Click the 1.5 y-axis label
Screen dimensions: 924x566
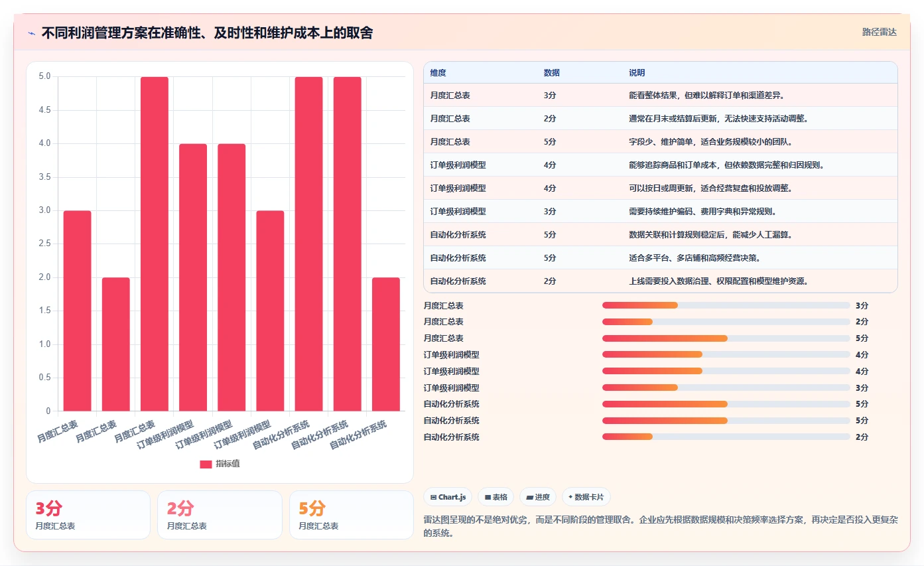click(44, 311)
